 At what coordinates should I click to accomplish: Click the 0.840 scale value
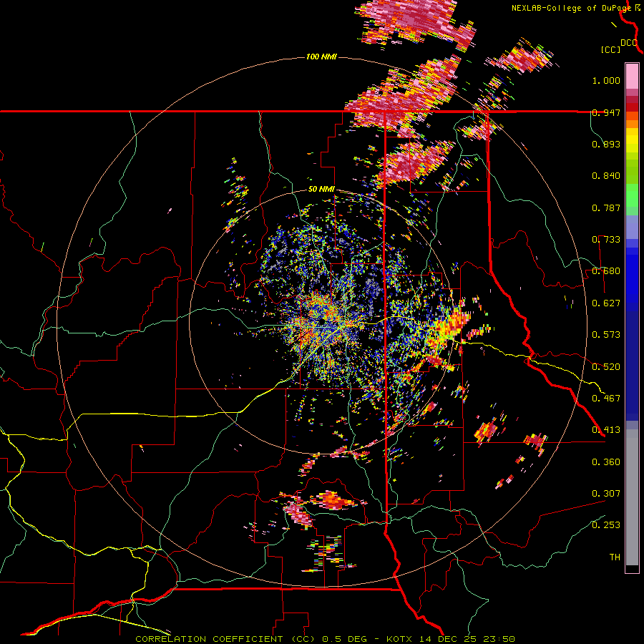point(606,176)
